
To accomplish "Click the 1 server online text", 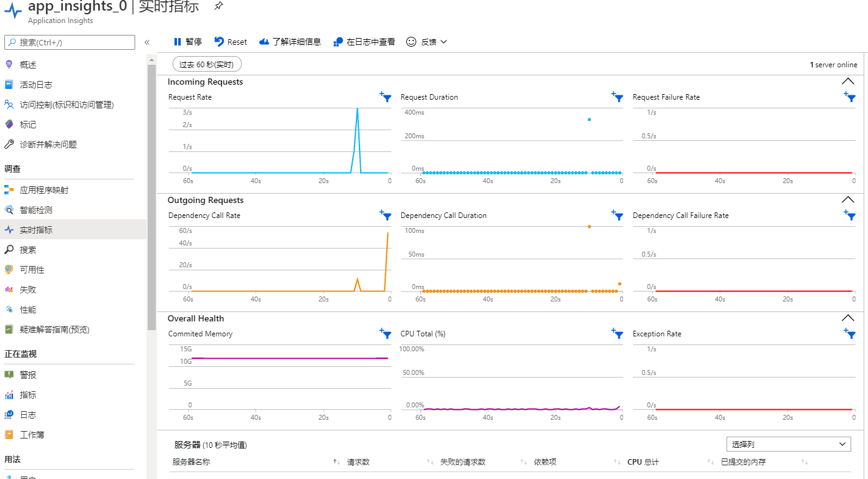I will pyautogui.click(x=834, y=65).
